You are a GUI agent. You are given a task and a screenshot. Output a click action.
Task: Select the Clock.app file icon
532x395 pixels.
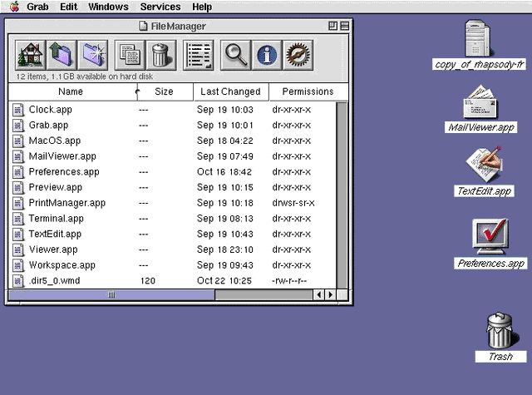18,110
